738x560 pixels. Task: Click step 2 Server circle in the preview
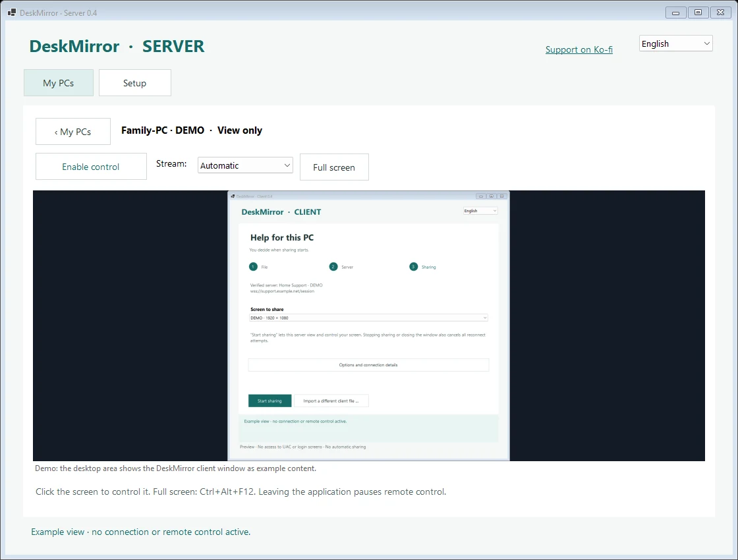pos(333,267)
